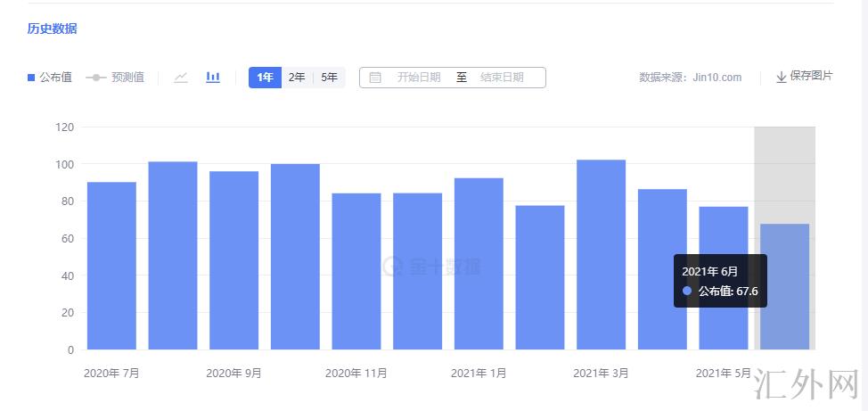The height and width of the screenshot is (411, 868).
Task: Click the 结束日期 end date field
Action: pos(502,78)
